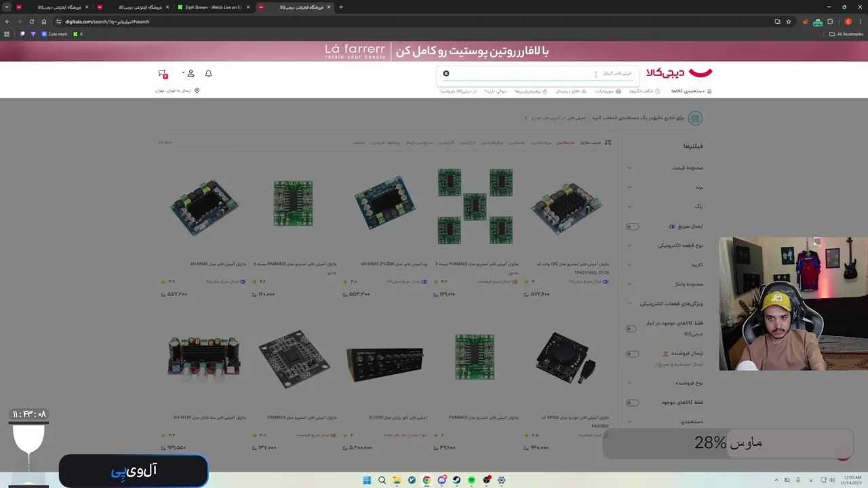
Task: Open the notifications bell icon
Action: click(208, 73)
